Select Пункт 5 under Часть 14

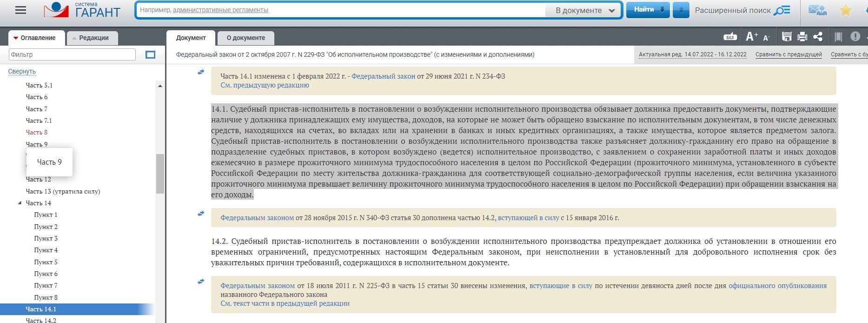46,262
